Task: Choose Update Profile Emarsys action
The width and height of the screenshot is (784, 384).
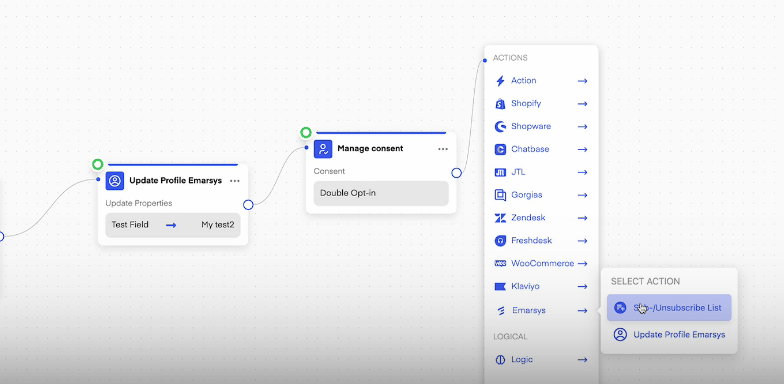Action: tap(669, 334)
